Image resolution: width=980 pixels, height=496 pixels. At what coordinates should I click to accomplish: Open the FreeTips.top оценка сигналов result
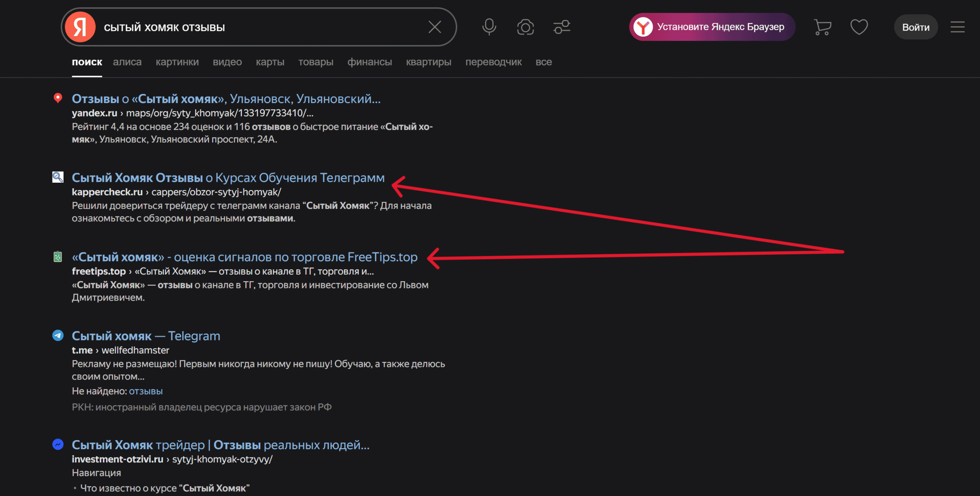coord(245,257)
